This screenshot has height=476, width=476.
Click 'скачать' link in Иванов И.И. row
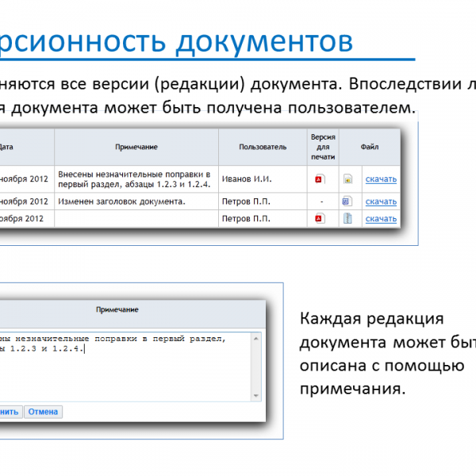pos(381,179)
